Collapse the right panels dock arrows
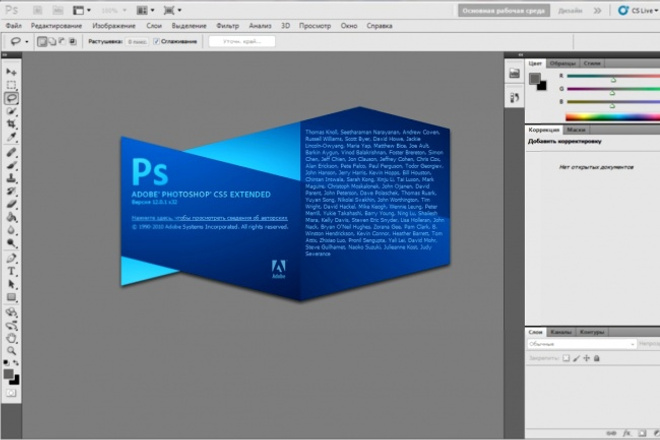 pyautogui.click(x=521, y=55)
